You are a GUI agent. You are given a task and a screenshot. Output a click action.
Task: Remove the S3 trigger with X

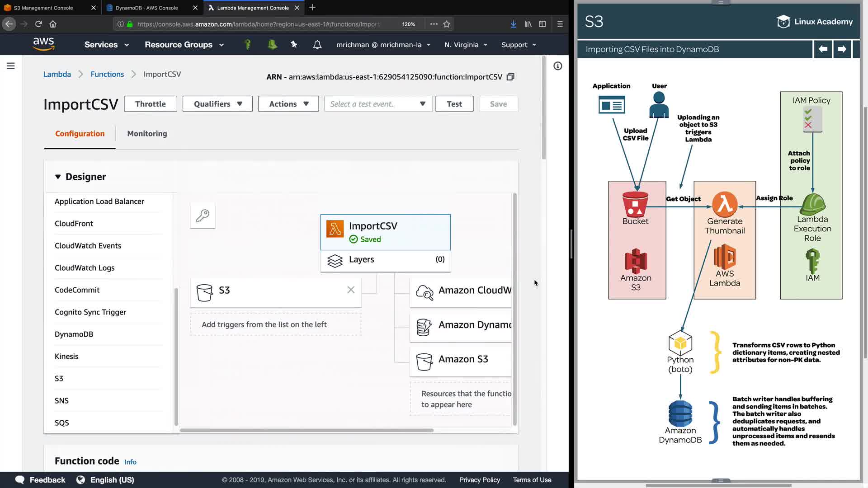351,290
